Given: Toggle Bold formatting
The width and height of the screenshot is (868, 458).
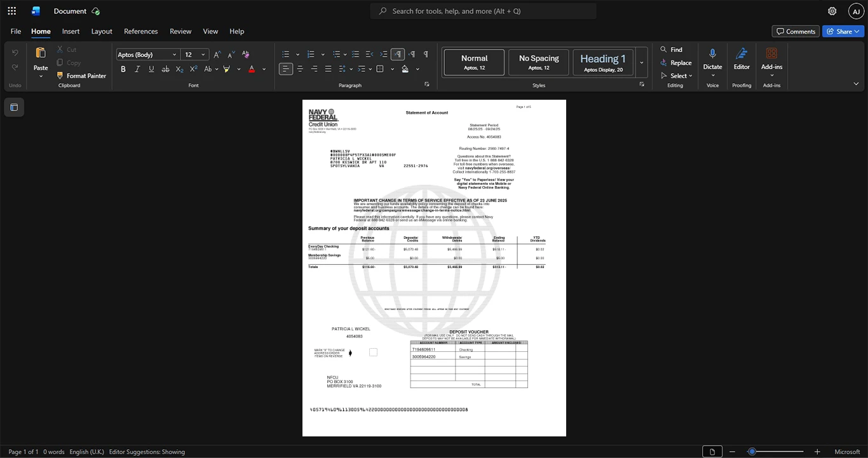Looking at the screenshot, I should click(123, 69).
